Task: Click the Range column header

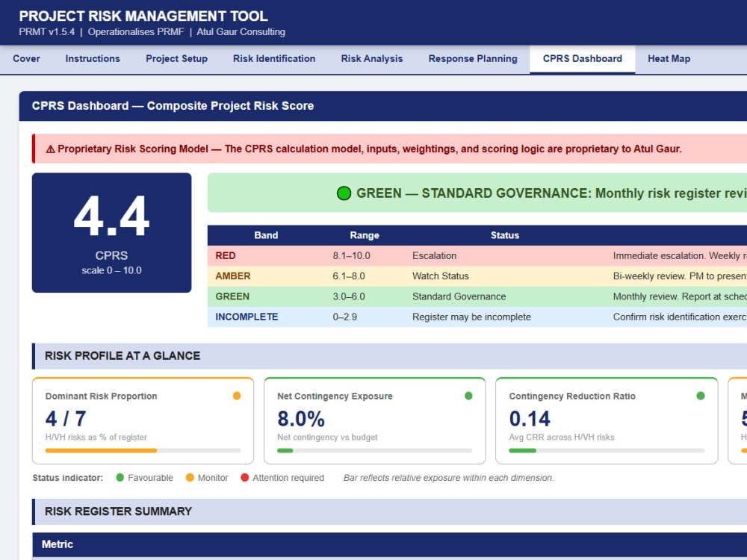Action: [x=365, y=235]
